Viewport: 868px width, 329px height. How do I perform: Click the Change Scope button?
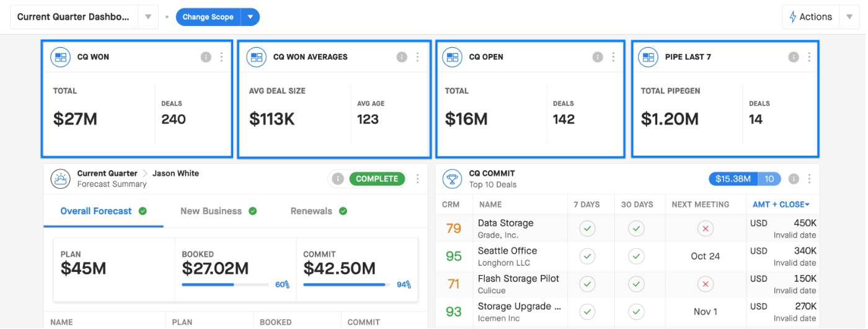pyautogui.click(x=208, y=17)
